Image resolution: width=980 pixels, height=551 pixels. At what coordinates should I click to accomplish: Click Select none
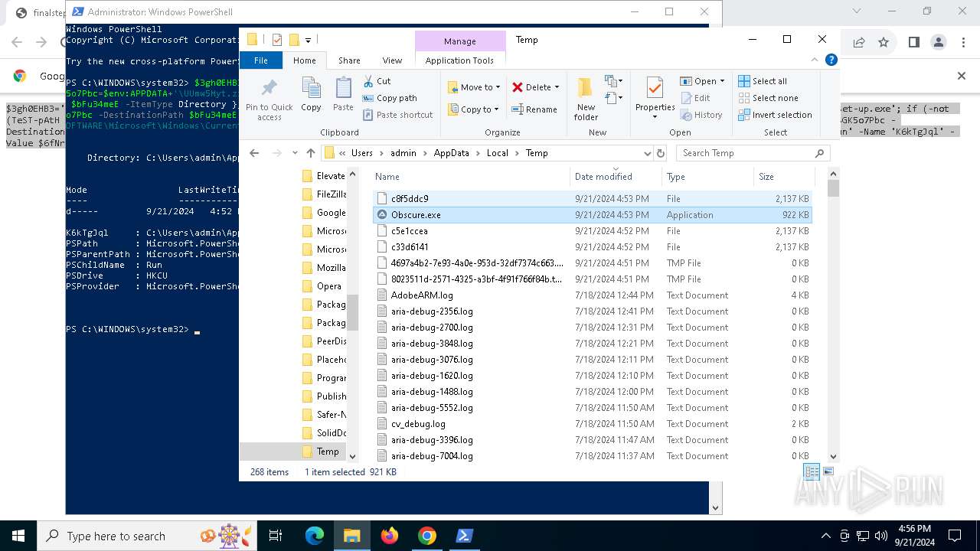[x=768, y=98]
